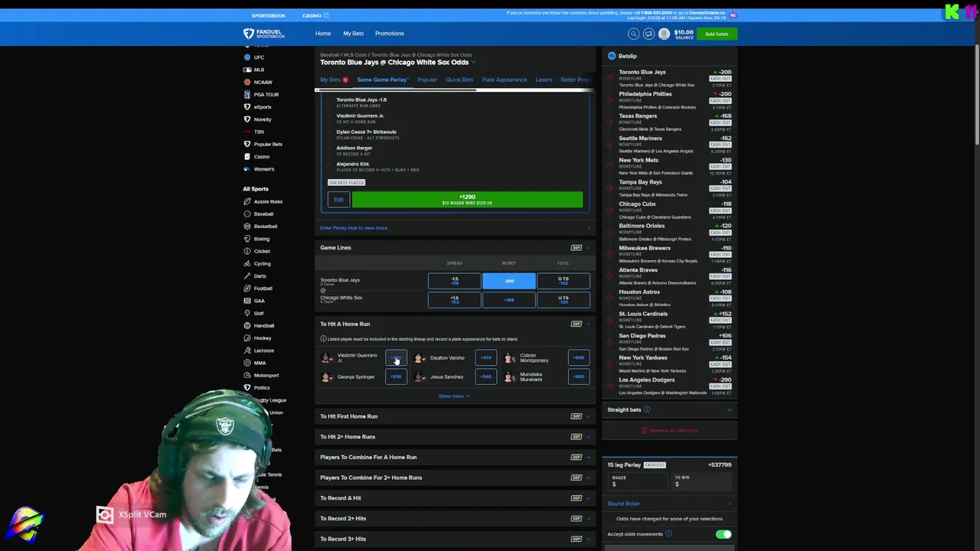Select Boxing under All Sports

pyautogui.click(x=261, y=239)
